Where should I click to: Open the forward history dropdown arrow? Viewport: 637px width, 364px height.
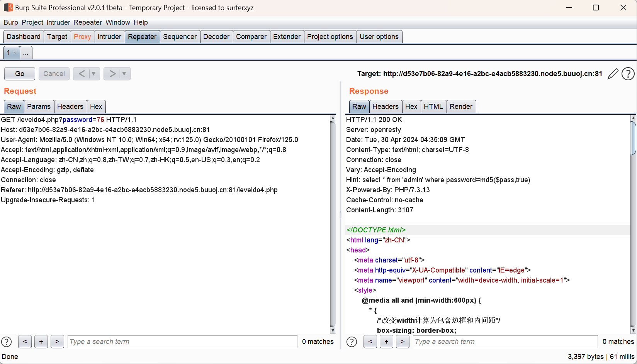(124, 74)
